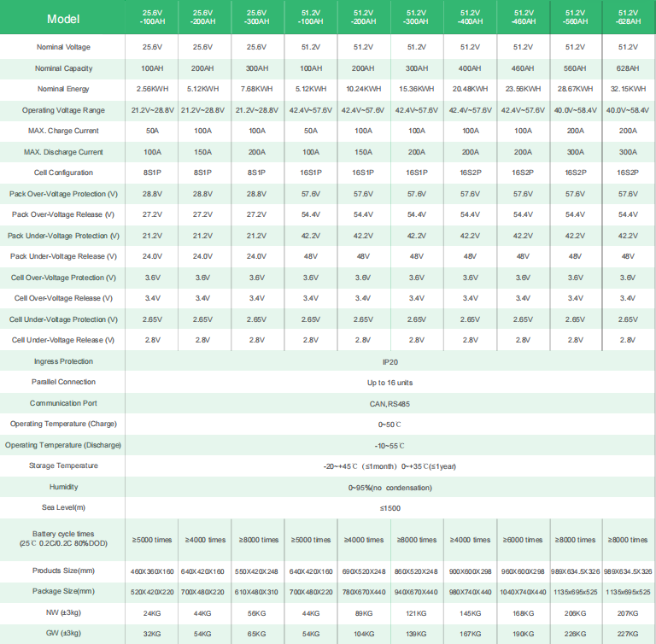Click the Nominal Energy row label

coord(63,89)
